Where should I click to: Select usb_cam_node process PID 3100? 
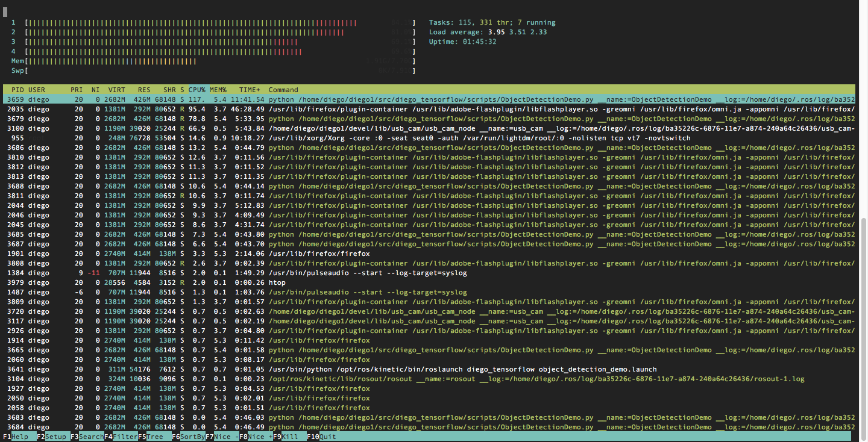429,128
